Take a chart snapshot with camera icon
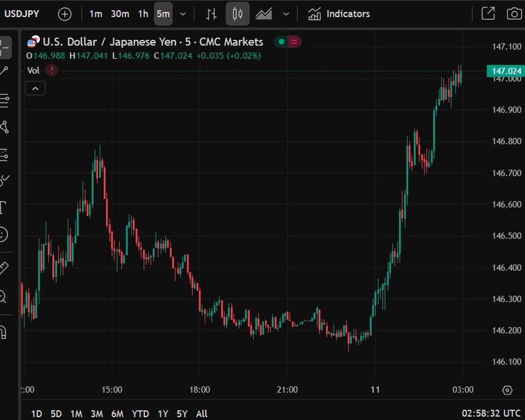Screen dimensions: 525x420 (514, 14)
